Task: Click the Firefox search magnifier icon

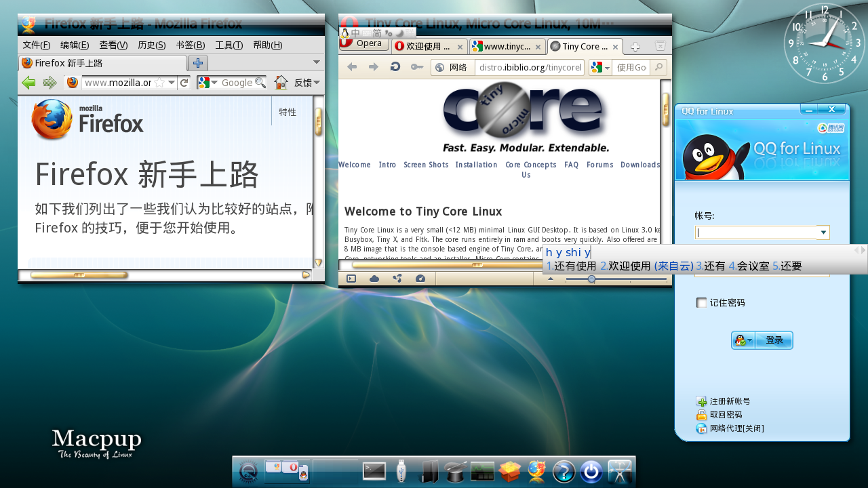Action: point(260,83)
